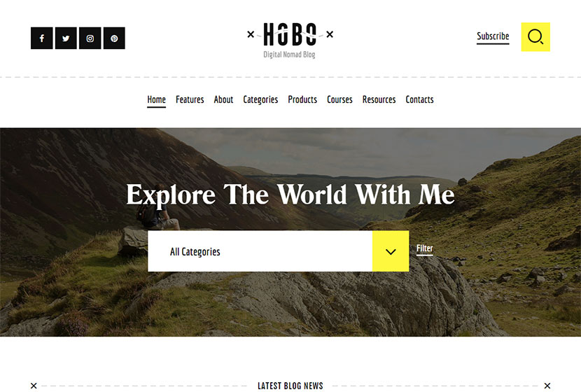Open the Facebook social icon

(42, 38)
